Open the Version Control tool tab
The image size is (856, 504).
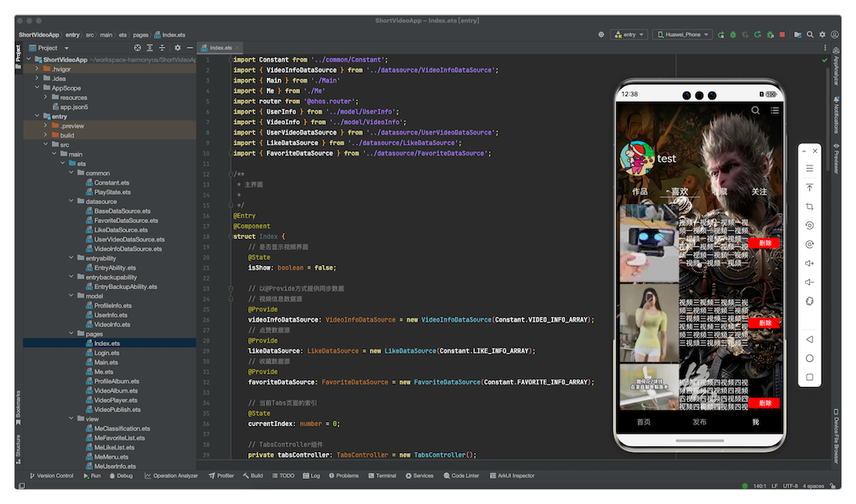pyautogui.click(x=51, y=476)
